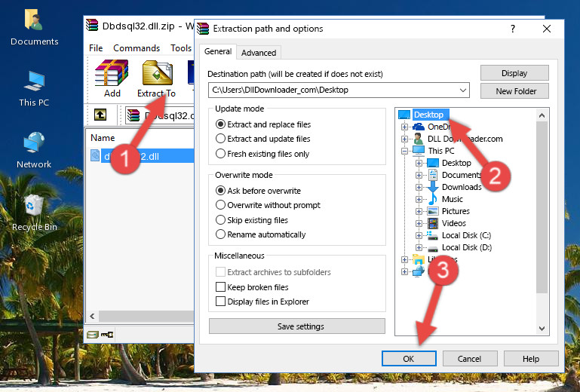Image resolution: width=580 pixels, height=392 pixels.
Task: Open the File menu in WinRAR
Action: [x=96, y=48]
